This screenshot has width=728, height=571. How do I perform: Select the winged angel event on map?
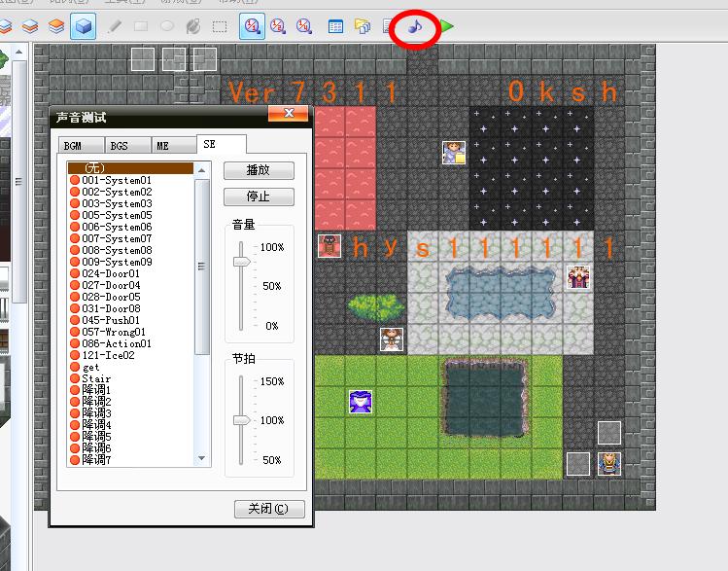(x=392, y=339)
